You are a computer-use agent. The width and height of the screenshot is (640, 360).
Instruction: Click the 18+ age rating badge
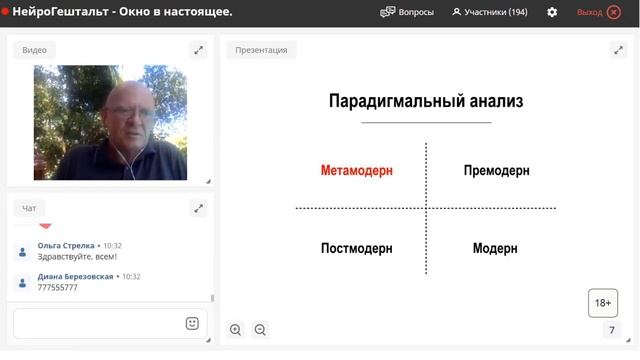603,303
